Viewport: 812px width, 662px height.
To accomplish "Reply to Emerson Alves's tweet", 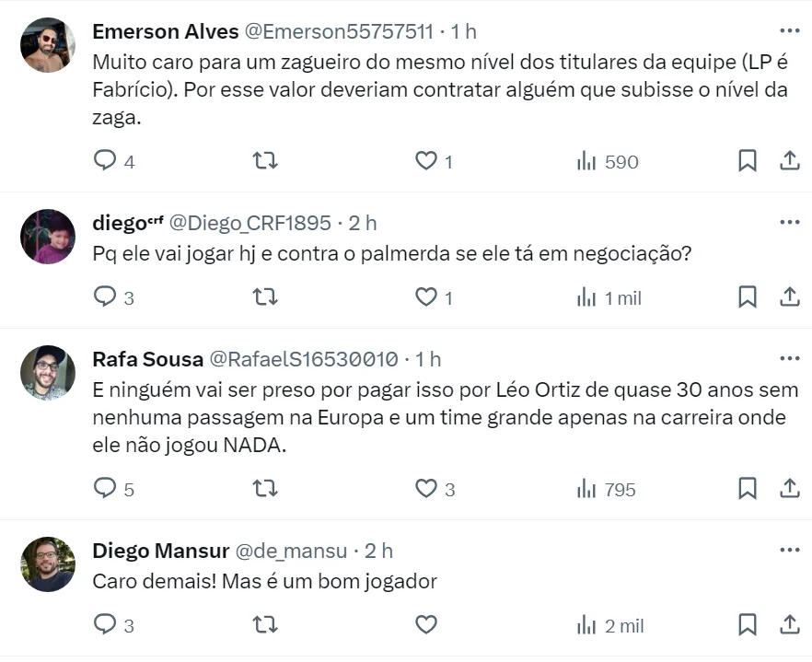I will (106, 161).
